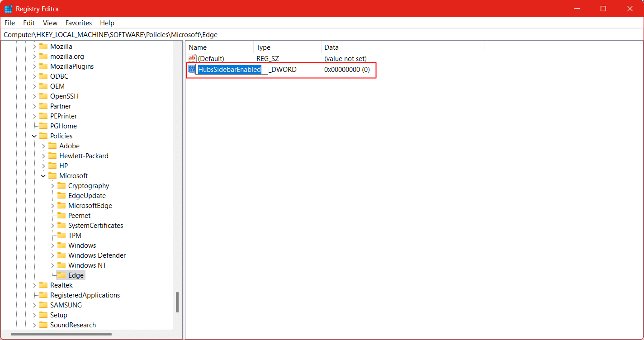644x340 pixels.
Task: Expand the Windows NT key
Action: (x=52, y=265)
